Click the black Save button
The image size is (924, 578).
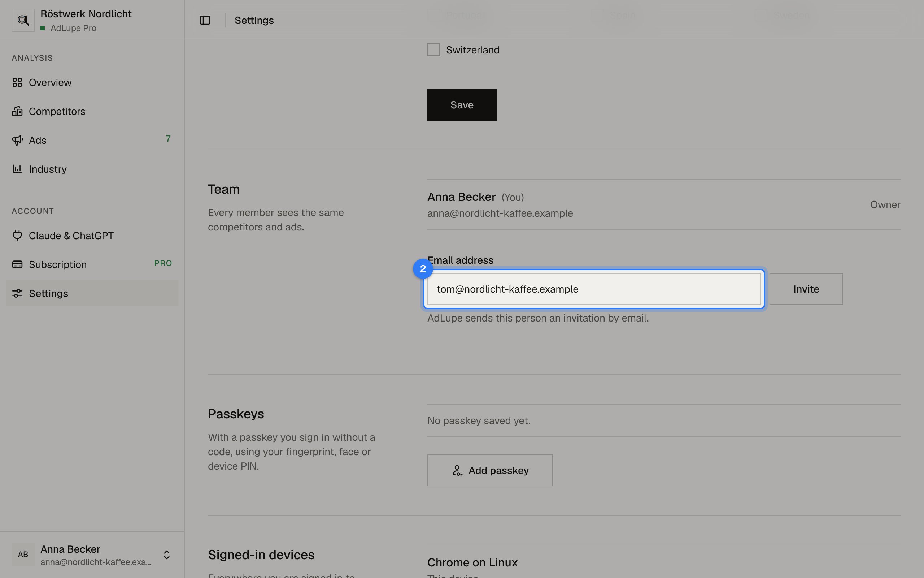pyautogui.click(x=462, y=105)
